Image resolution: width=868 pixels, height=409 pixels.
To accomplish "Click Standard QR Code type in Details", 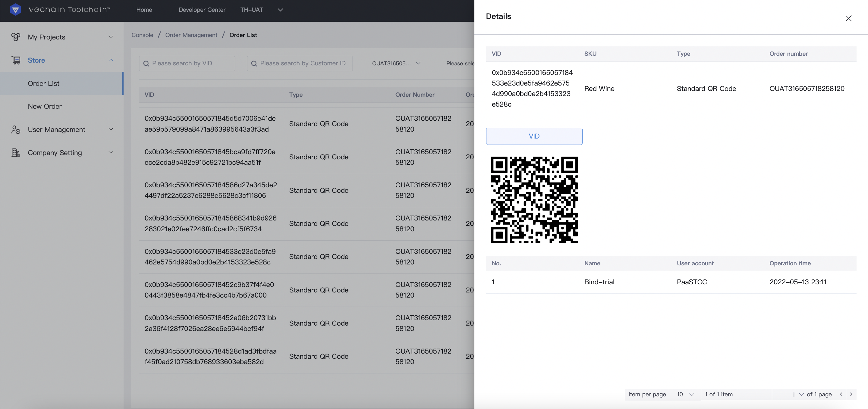I will tap(706, 89).
